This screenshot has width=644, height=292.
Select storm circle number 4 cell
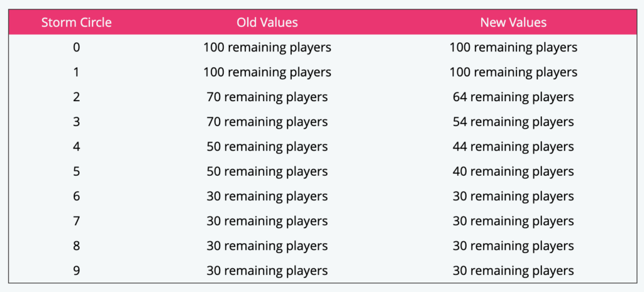[x=76, y=146]
